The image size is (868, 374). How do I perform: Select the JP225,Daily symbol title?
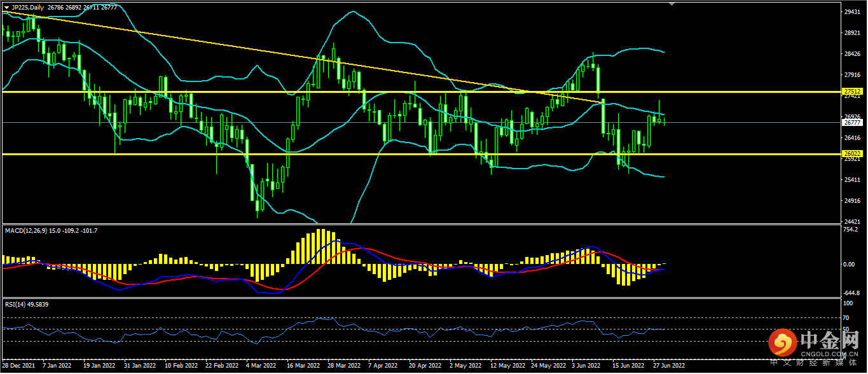pyautogui.click(x=28, y=8)
